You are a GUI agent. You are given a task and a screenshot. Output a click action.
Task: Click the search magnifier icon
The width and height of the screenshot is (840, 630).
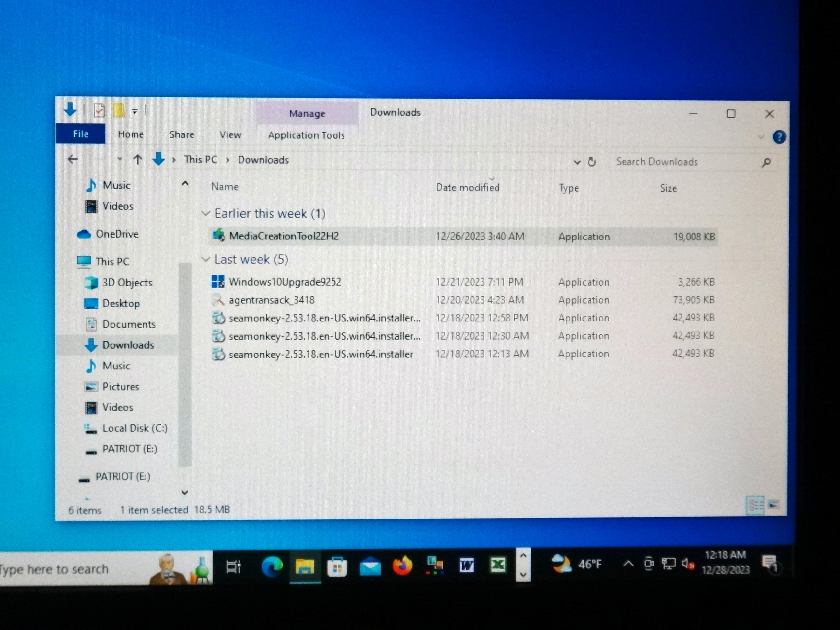pyautogui.click(x=766, y=163)
